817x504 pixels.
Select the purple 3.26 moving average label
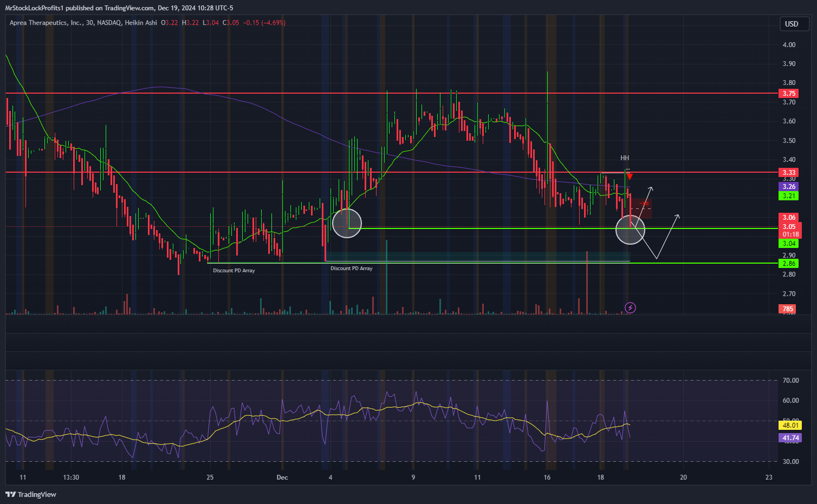coord(789,187)
